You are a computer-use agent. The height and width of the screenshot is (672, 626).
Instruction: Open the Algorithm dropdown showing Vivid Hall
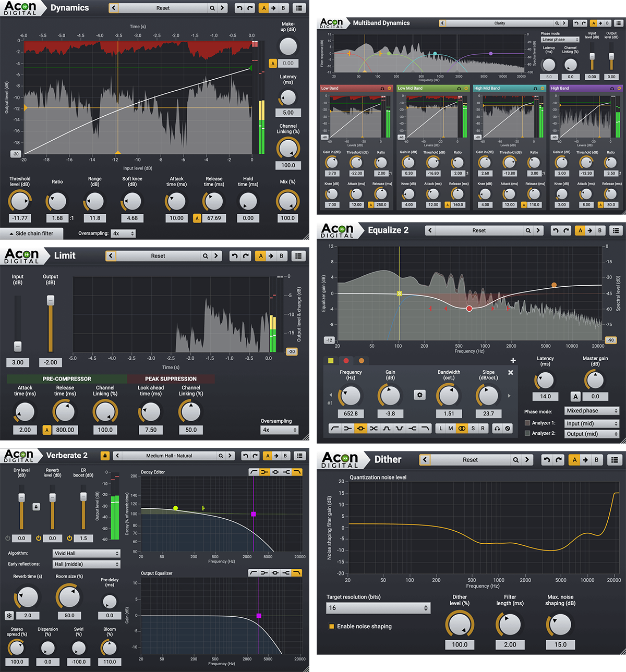tap(86, 553)
